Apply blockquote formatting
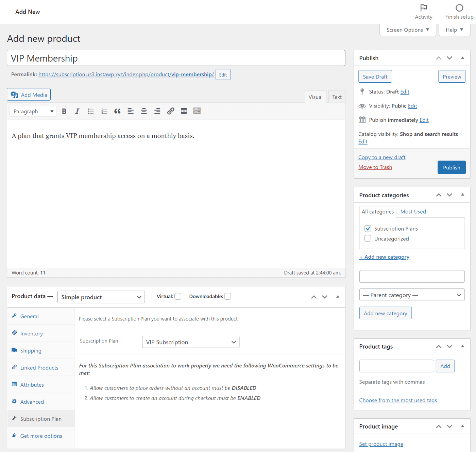The height and width of the screenshot is (452, 476). (117, 111)
